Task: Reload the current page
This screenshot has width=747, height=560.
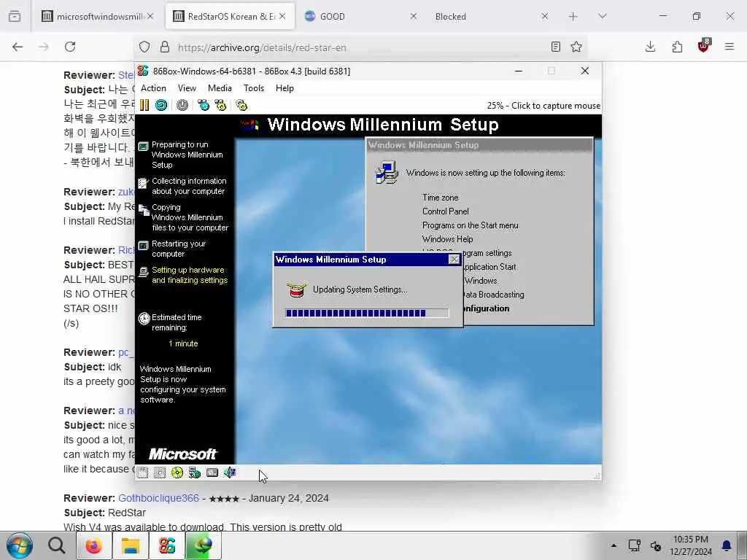Action: (x=70, y=47)
